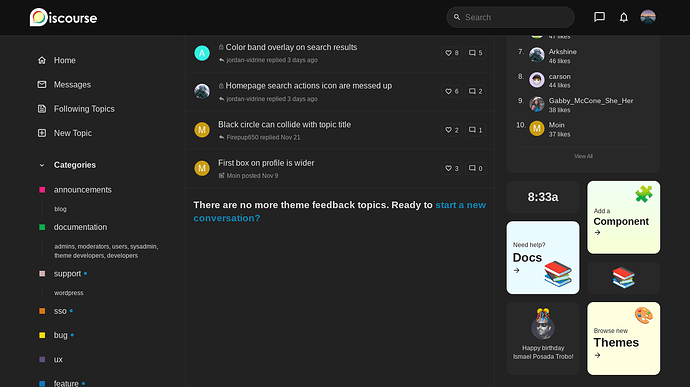Open the feature category
690x387 pixels.
66,383
